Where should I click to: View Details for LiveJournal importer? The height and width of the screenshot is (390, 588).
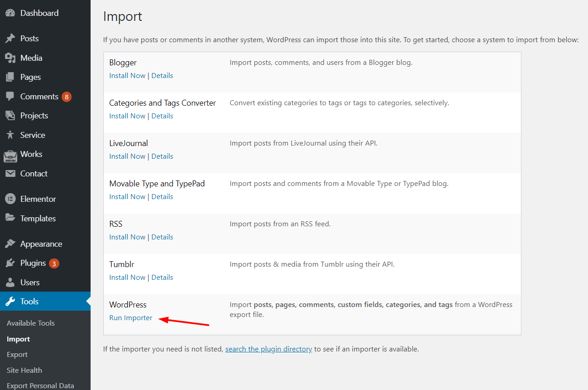(x=162, y=156)
